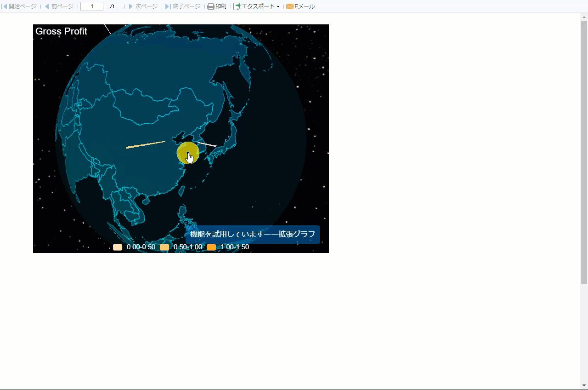Open the エクスポート dropdown arrow

pos(278,7)
